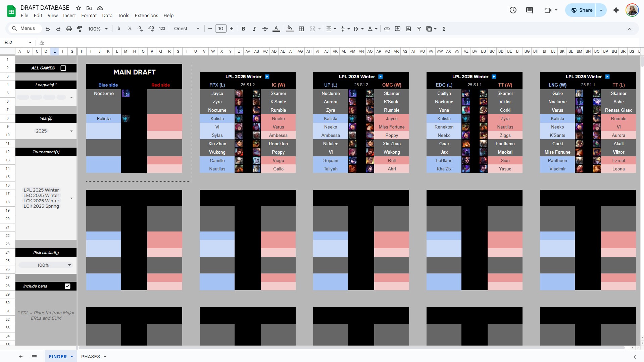Redo last action

point(58,29)
